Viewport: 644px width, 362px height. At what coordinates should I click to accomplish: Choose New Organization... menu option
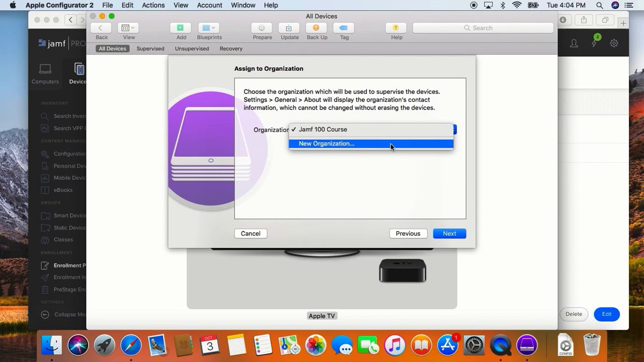[x=371, y=144]
